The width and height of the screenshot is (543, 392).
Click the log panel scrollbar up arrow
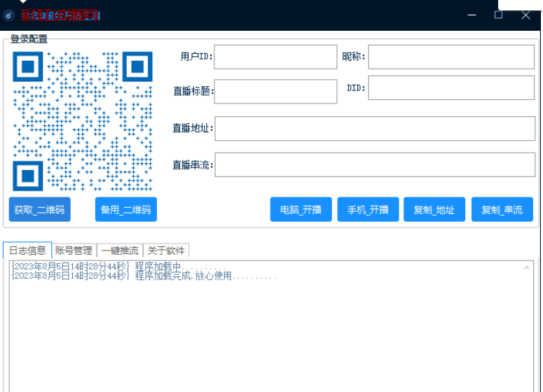(527, 267)
